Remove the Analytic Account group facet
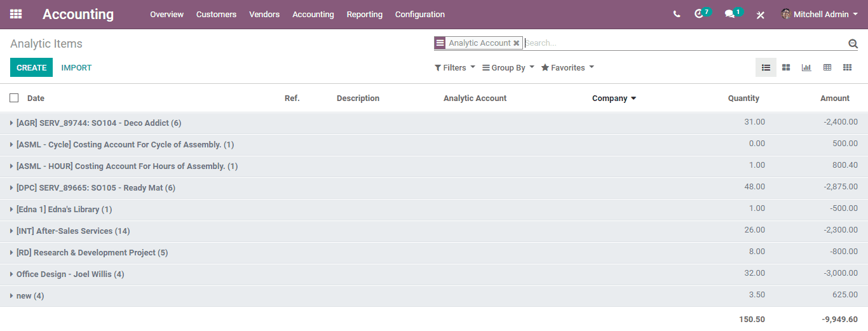The image size is (868, 331). pos(517,43)
